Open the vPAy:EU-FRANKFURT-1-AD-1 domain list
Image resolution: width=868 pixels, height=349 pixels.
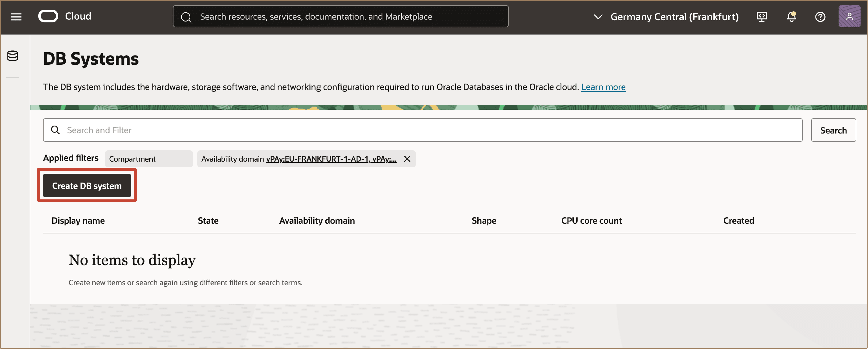click(x=331, y=159)
